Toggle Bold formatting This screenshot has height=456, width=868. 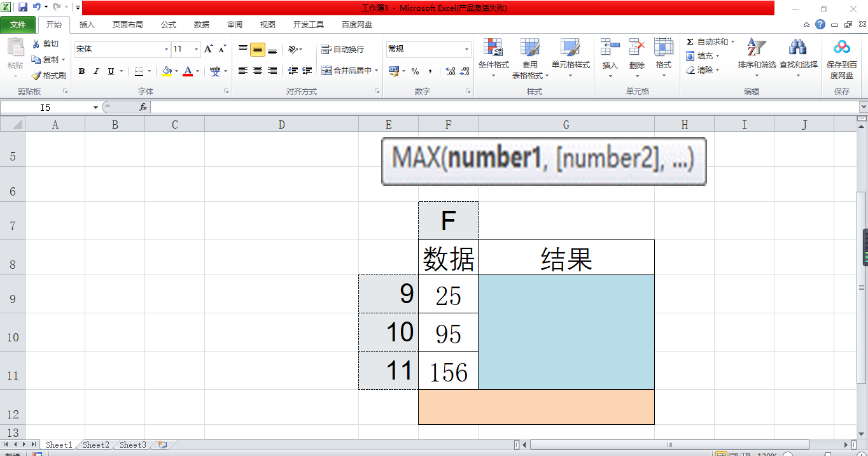(x=81, y=71)
